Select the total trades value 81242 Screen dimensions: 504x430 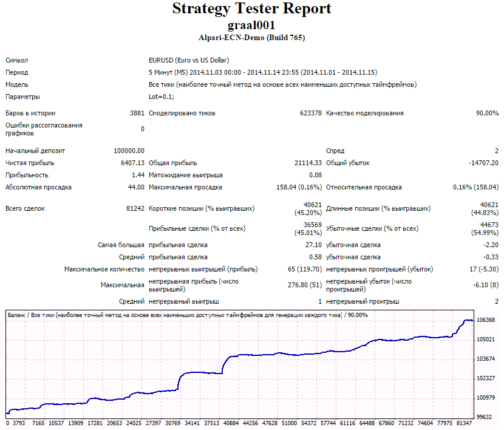click(x=135, y=208)
